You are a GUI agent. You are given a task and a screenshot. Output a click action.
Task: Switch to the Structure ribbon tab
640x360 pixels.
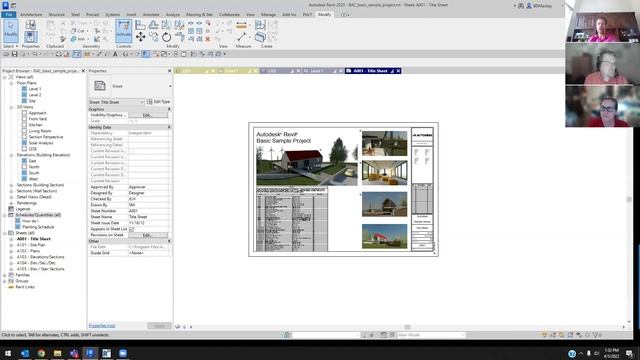(57, 15)
